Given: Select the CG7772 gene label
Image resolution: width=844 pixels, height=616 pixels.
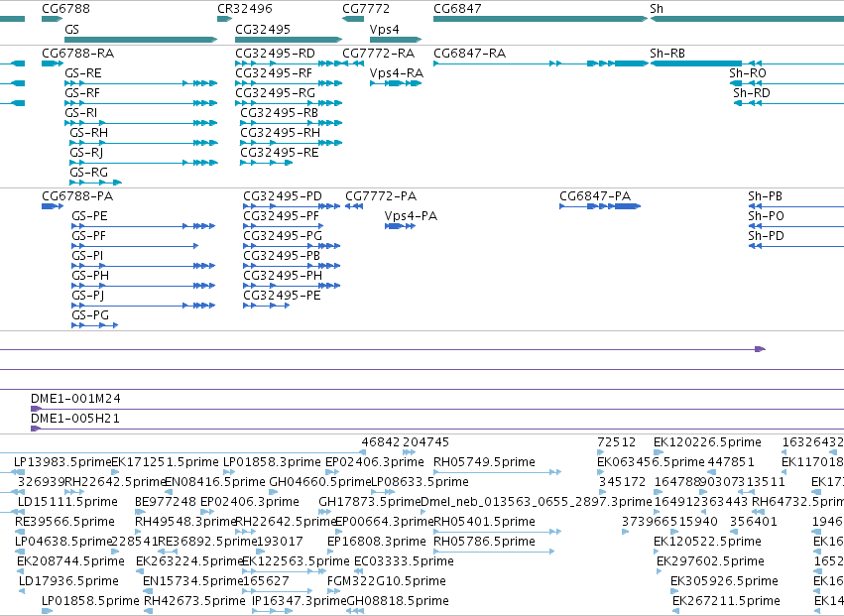Looking at the screenshot, I should tap(366, 9).
